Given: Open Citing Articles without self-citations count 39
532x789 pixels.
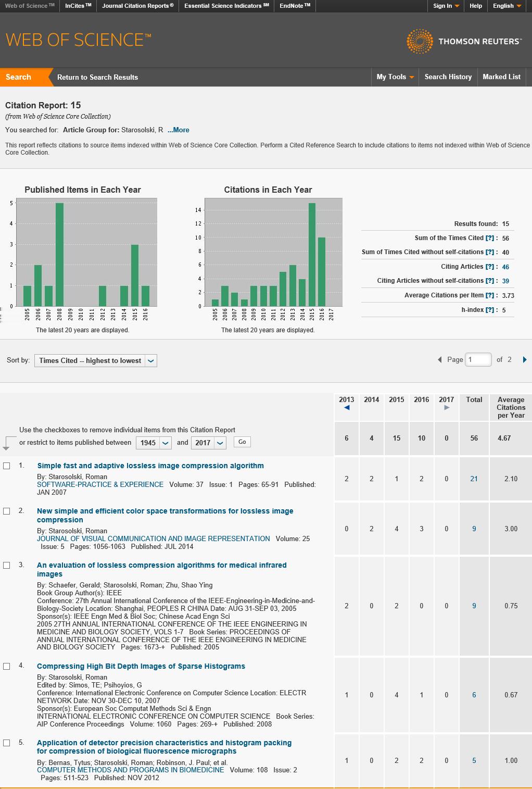Looking at the screenshot, I should [505, 281].
